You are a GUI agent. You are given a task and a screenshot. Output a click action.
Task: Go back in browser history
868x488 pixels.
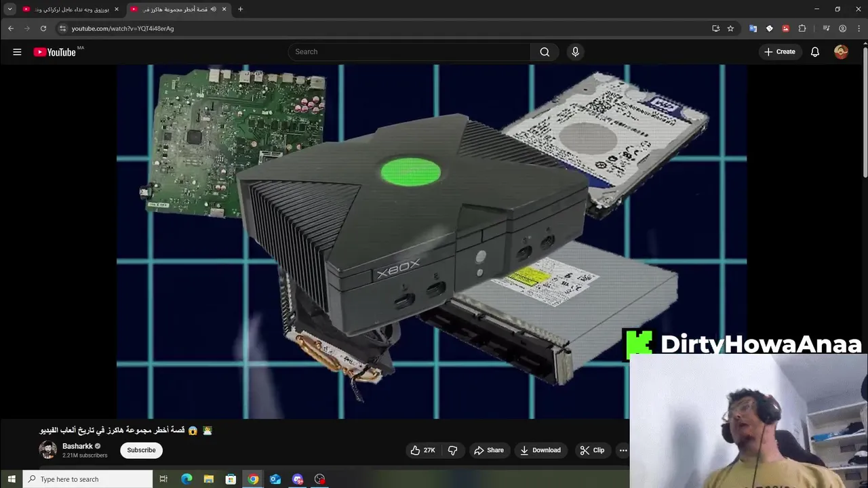tap(11, 28)
